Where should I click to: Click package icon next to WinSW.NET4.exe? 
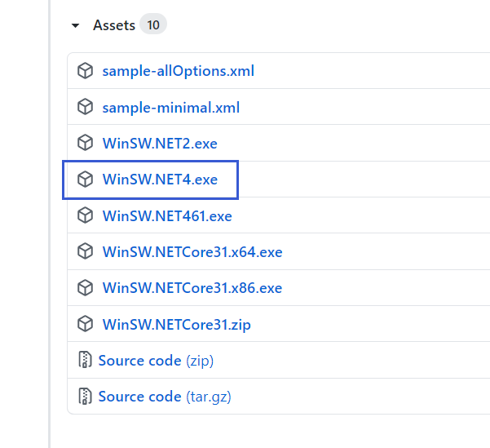(85, 179)
